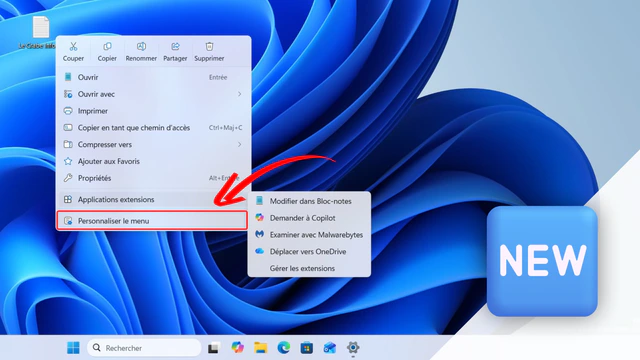
Task: Open Microsoft Store from the taskbar
Action: [307, 348]
